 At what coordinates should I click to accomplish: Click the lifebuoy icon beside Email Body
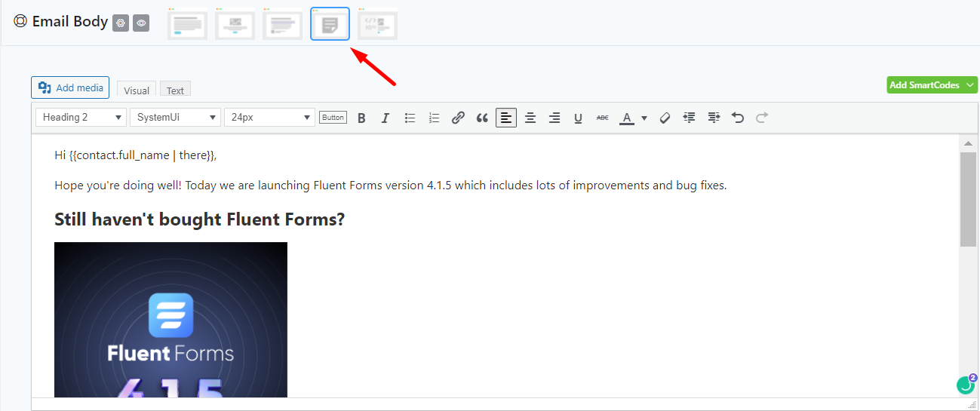click(20, 22)
